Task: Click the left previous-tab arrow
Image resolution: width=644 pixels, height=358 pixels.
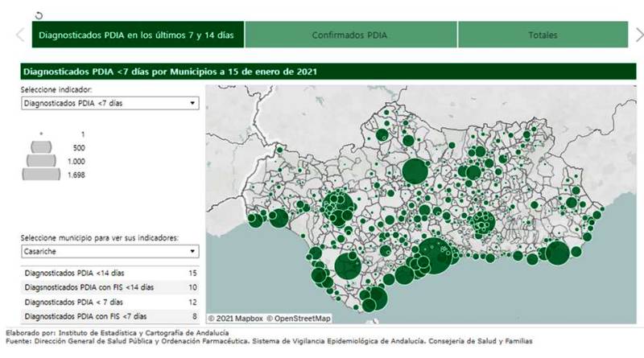Action: click(21, 35)
